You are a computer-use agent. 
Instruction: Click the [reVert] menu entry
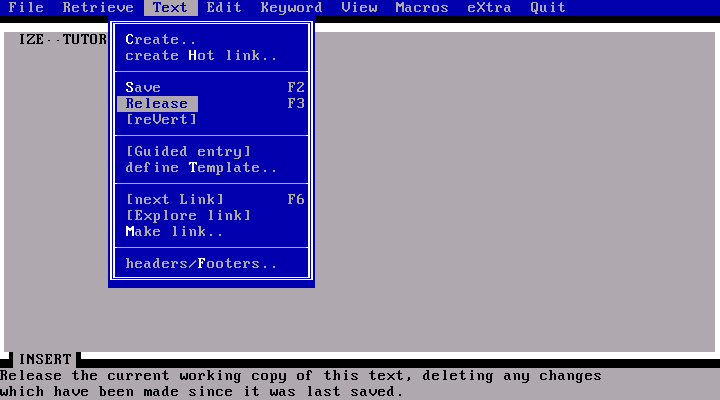[x=161, y=119]
